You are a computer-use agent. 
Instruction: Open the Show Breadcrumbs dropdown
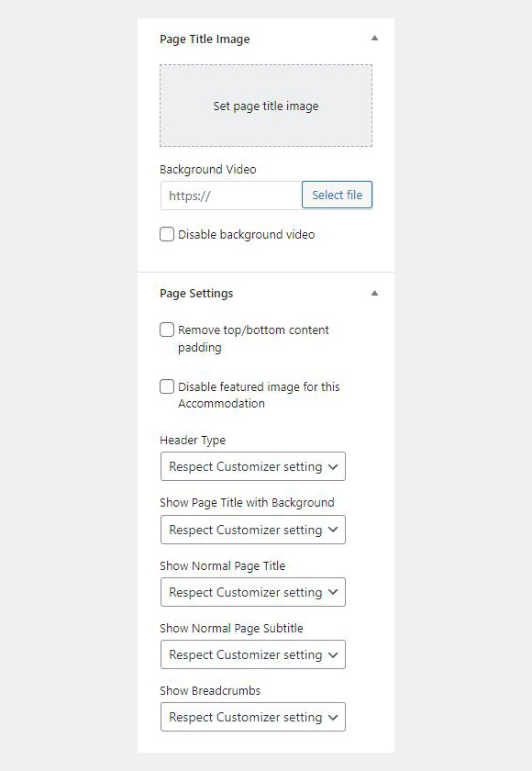click(253, 717)
